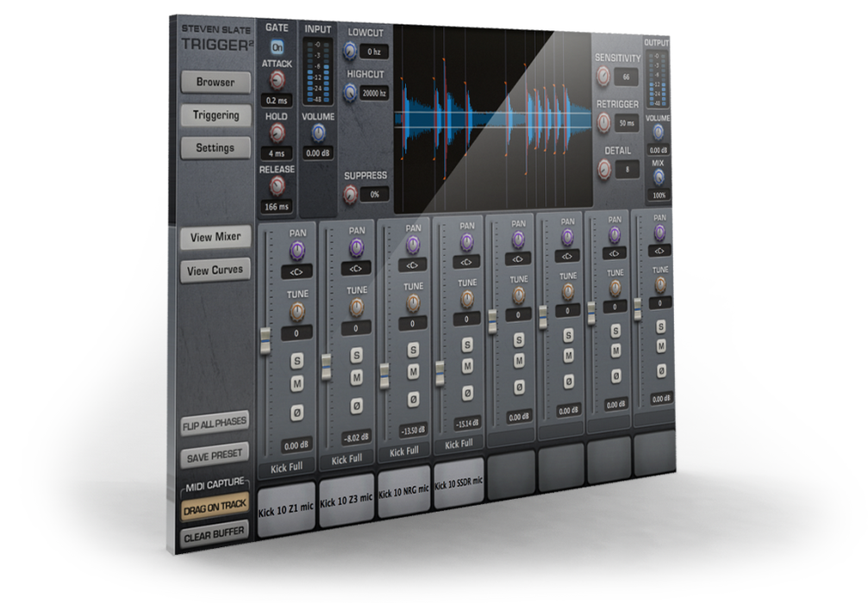868x603 pixels.
Task: Solo the Kick 10 Z1 mic channel
Action: click(296, 360)
